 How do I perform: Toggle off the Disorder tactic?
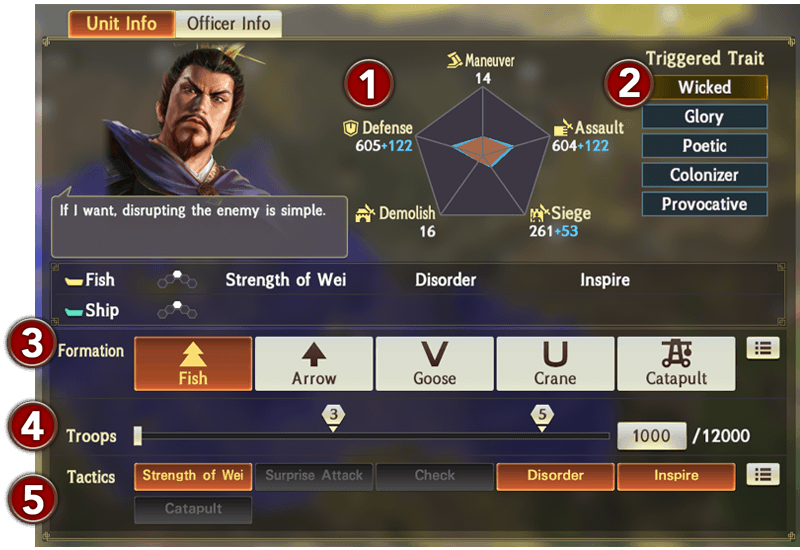555,477
